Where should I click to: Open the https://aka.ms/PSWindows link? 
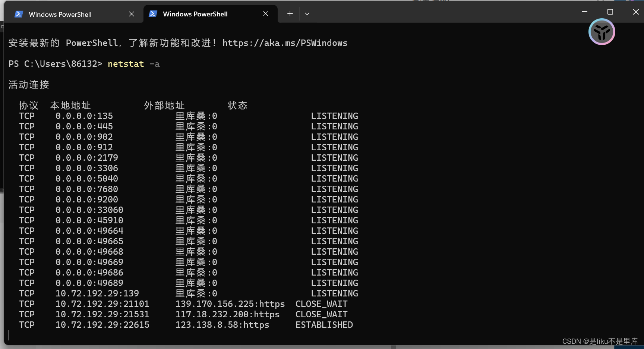click(285, 43)
